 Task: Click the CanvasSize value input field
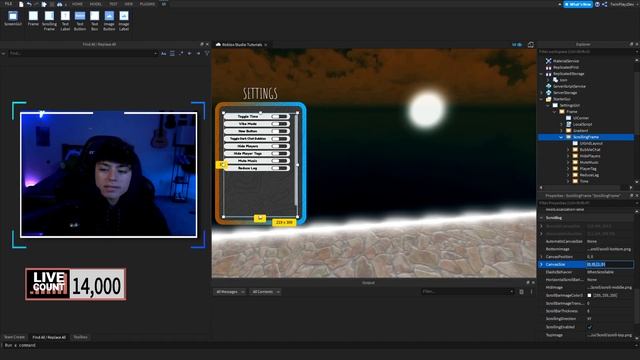pyautogui.click(x=610, y=264)
